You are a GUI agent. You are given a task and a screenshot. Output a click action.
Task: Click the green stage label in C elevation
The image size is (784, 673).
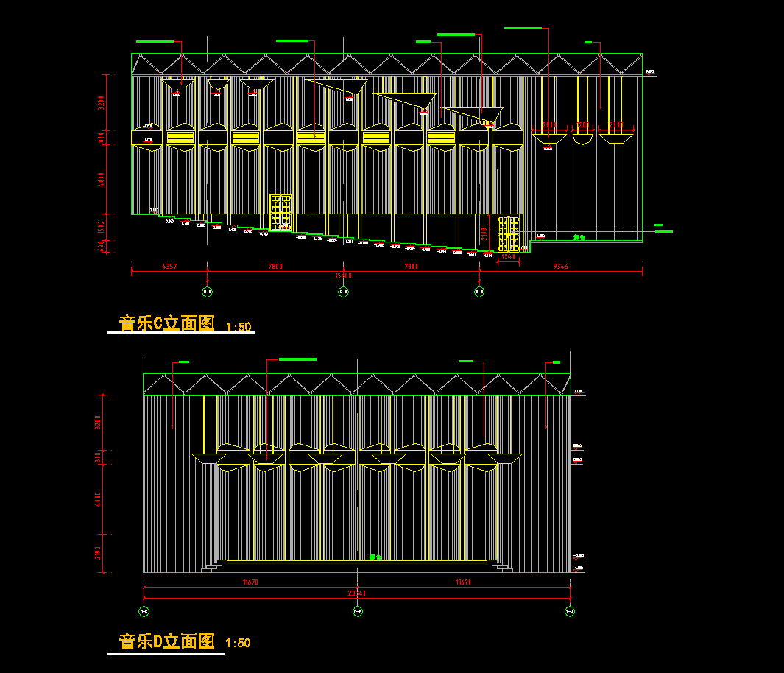[x=579, y=238]
